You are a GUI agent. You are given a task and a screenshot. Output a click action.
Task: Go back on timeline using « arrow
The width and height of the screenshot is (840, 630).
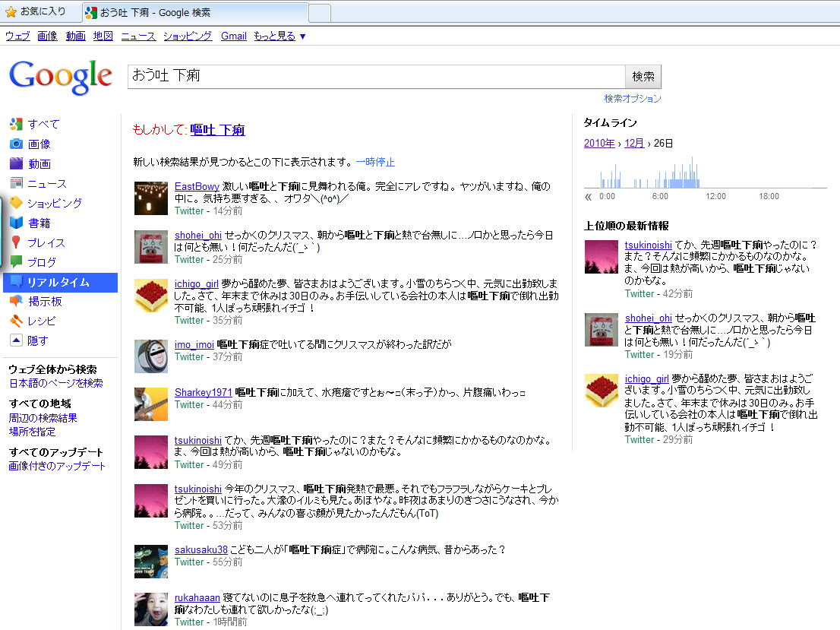(x=588, y=197)
